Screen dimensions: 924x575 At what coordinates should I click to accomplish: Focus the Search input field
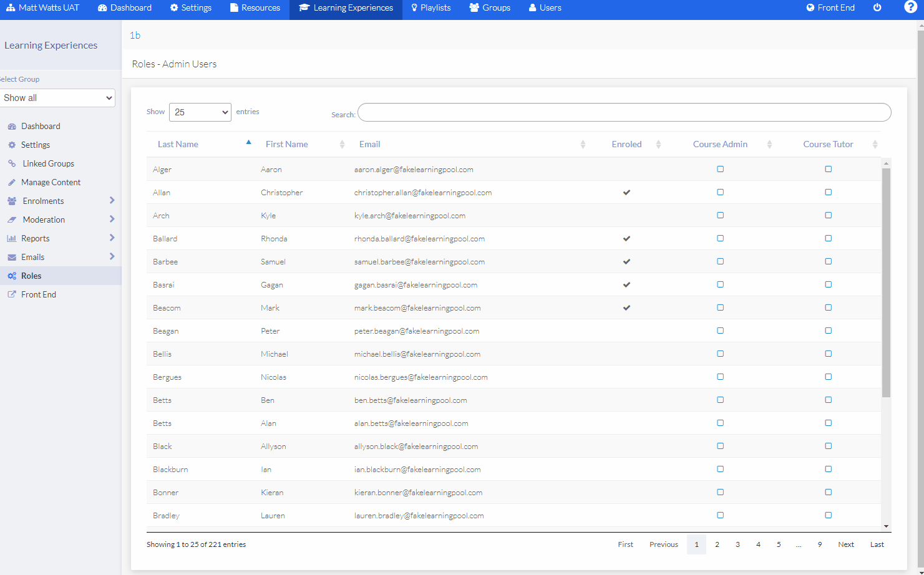coord(624,112)
